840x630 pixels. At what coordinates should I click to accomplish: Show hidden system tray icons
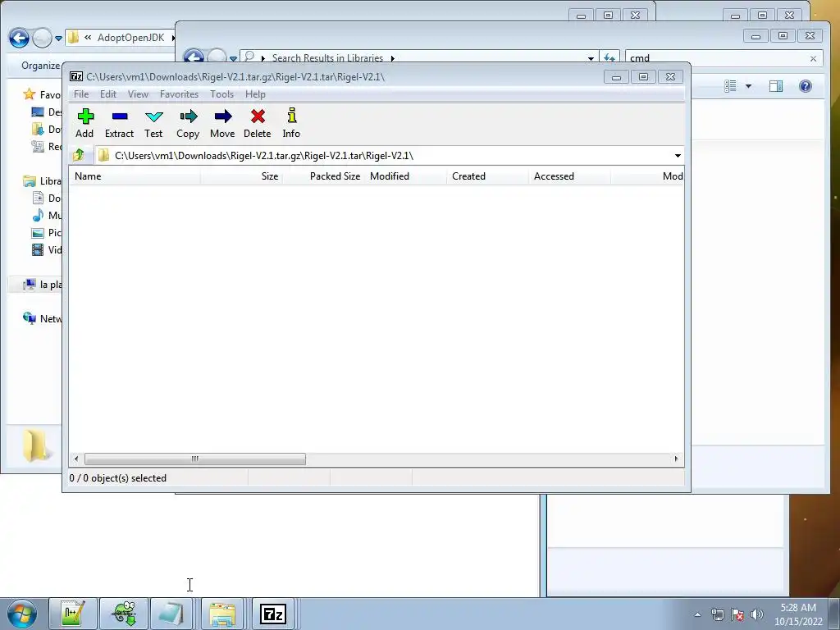[x=697, y=614]
